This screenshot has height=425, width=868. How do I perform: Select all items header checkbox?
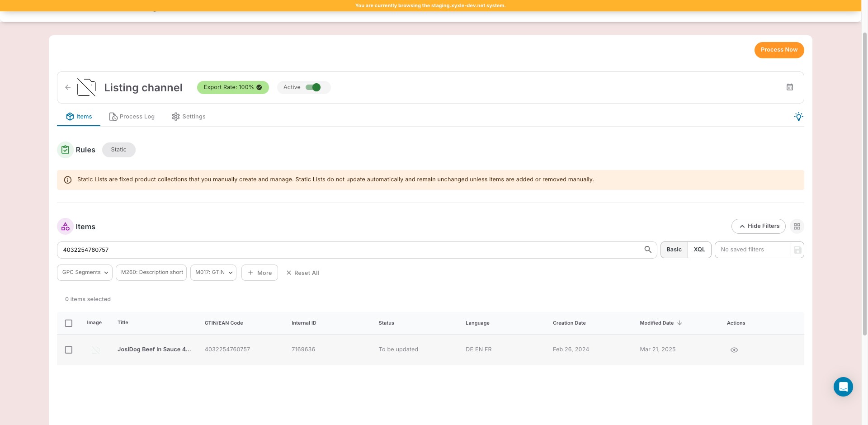(69, 323)
